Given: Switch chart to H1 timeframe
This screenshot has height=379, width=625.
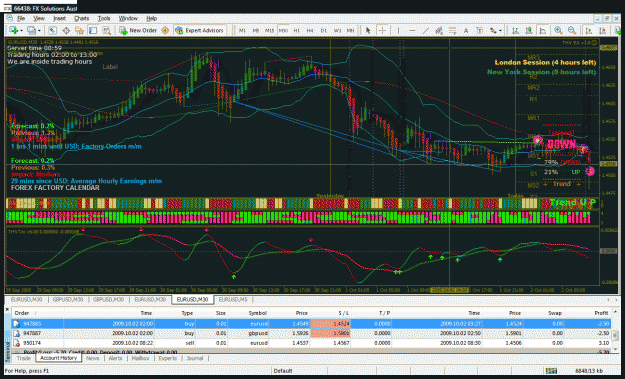Looking at the screenshot, I should 297,30.
